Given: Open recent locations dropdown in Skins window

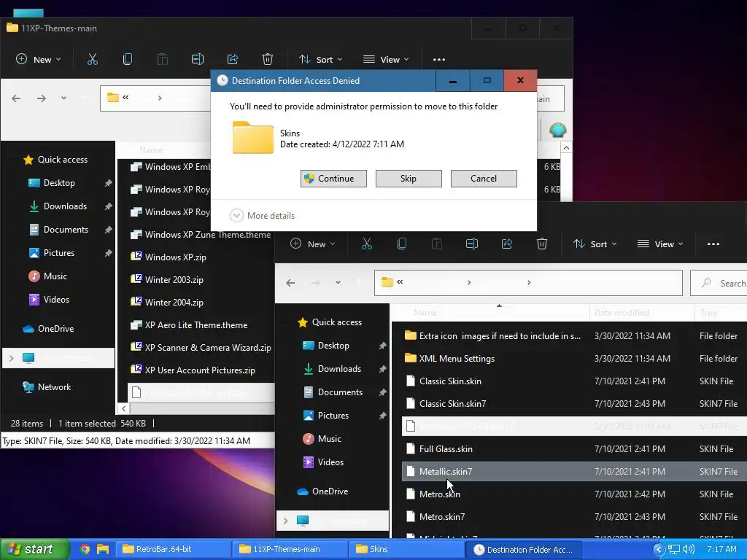Looking at the screenshot, I should point(338,283).
